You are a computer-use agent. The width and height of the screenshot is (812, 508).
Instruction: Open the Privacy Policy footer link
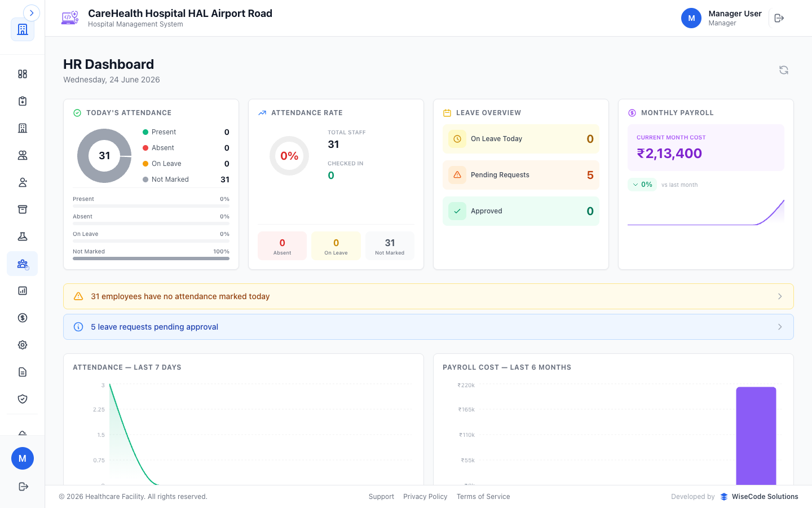click(x=425, y=497)
